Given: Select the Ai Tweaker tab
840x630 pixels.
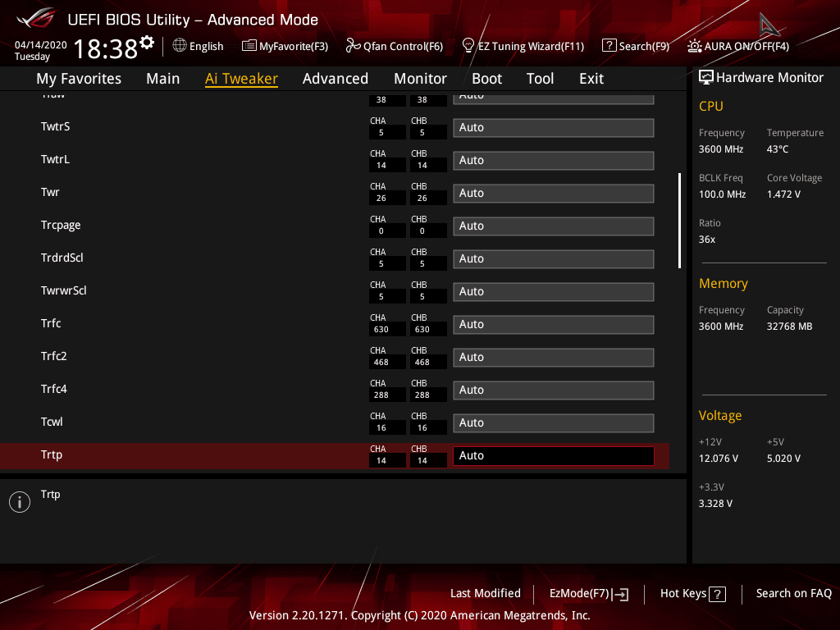Looking at the screenshot, I should pos(241,79).
